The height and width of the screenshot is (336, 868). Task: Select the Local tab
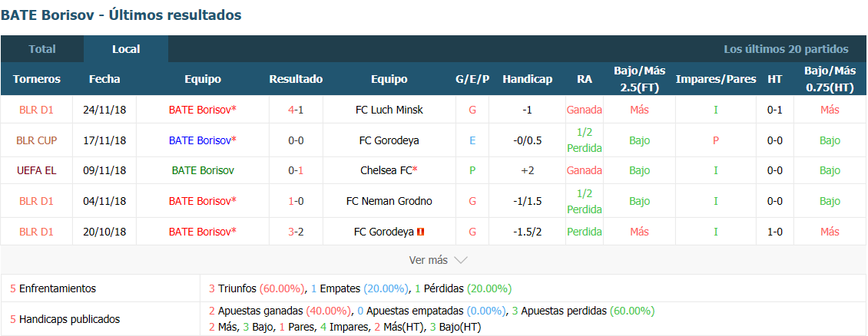tap(126, 48)
